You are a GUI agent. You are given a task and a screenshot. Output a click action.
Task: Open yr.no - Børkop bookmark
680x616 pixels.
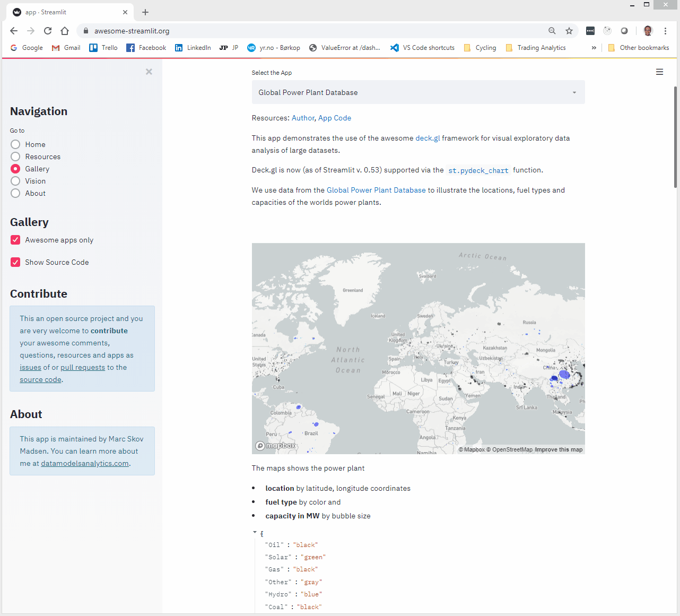coord(274,48)
